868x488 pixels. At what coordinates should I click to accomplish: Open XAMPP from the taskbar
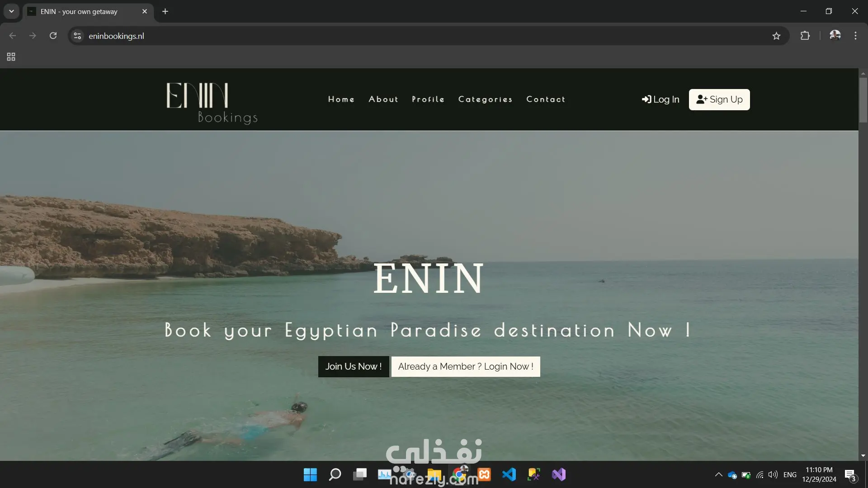tap(484, 474)
